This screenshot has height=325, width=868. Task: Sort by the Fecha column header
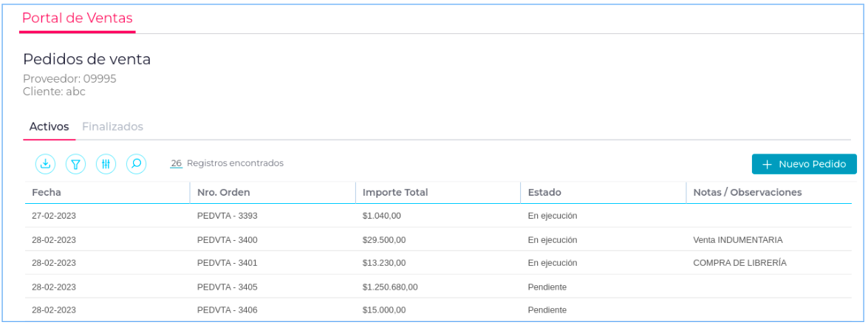click(47, 193)
